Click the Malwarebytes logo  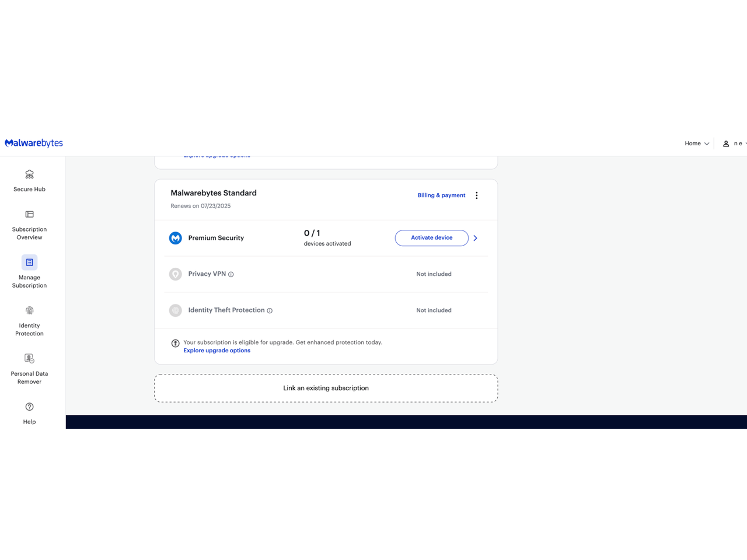[34, 143]
